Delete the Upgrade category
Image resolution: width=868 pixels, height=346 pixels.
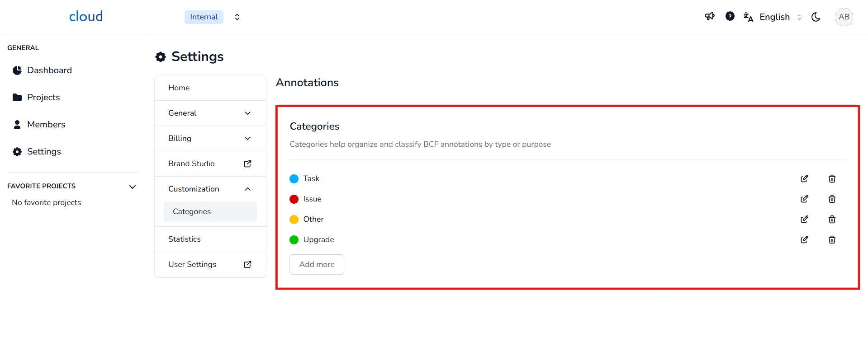pyautogui.click(x=832, y=240)
